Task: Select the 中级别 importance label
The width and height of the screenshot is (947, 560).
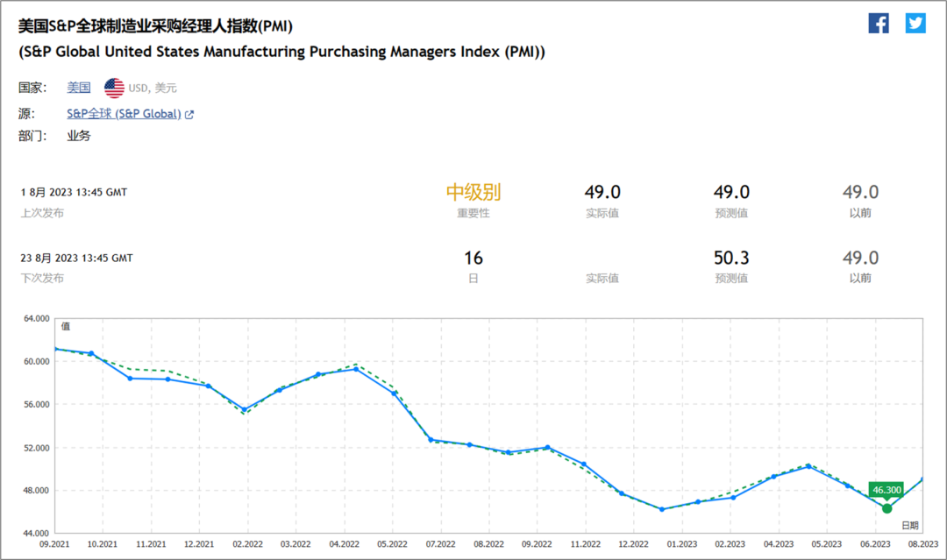Action: click(473, 193)
